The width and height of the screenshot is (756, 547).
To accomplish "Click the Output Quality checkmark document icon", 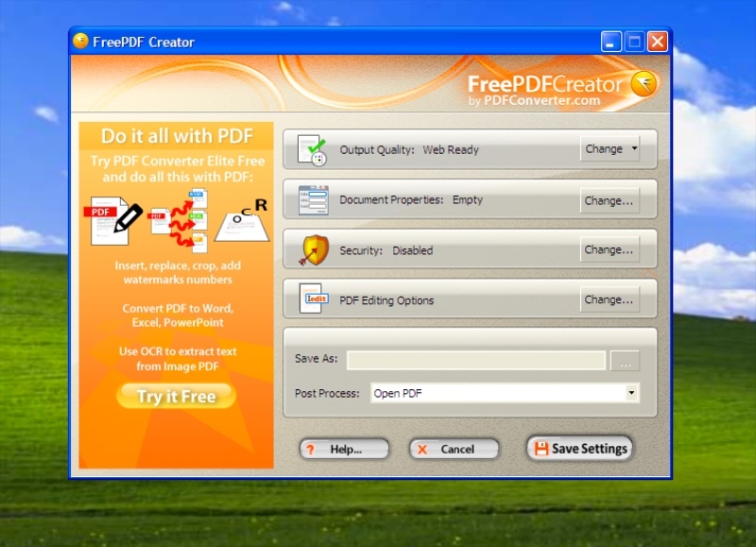I will 312,150.
